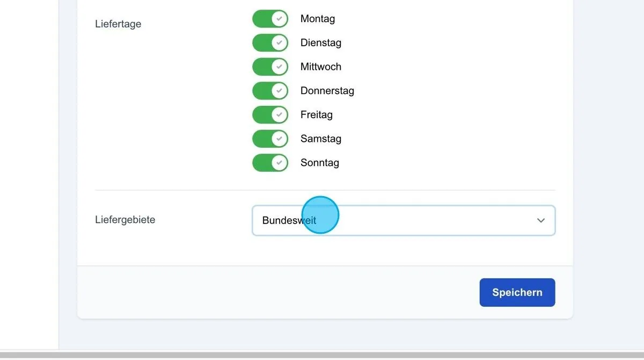Click the Liefergebiete field label
This screenshot has width=644, height=360.
pyautogui.click(x=125, y=220)
